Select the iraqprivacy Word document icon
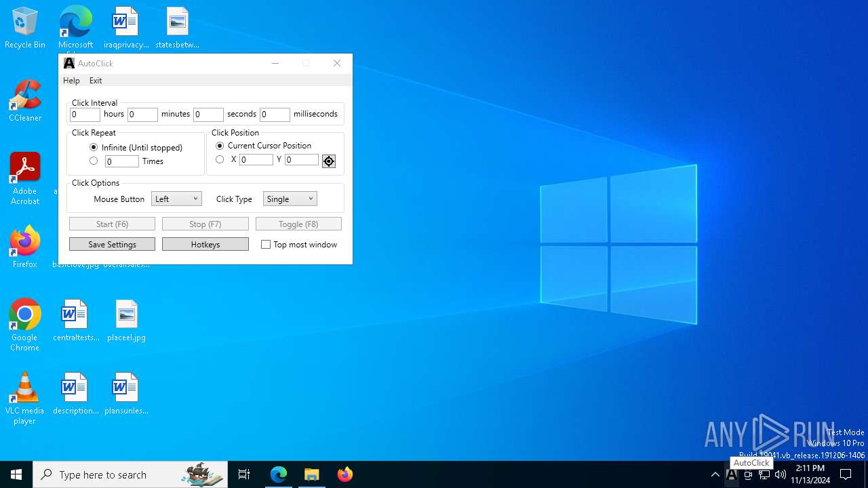The image size is (868, 488). pos(126,28)
